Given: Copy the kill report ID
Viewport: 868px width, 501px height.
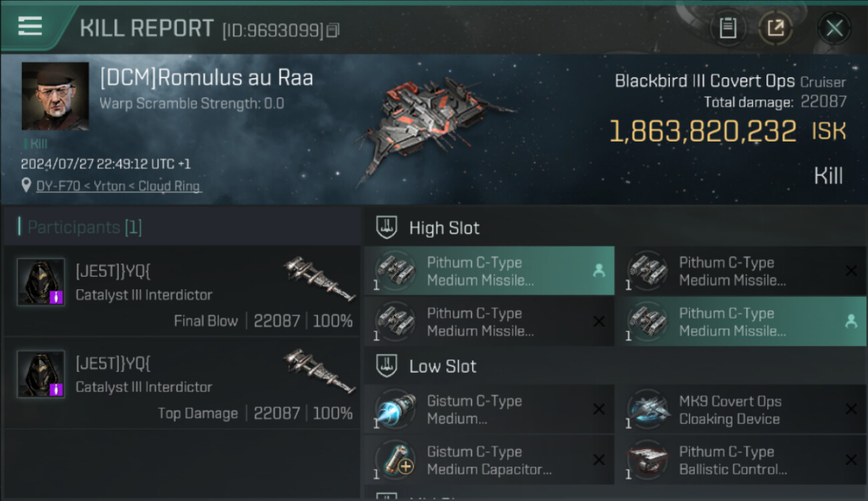Looking at the screenshot, I should 333,30.
